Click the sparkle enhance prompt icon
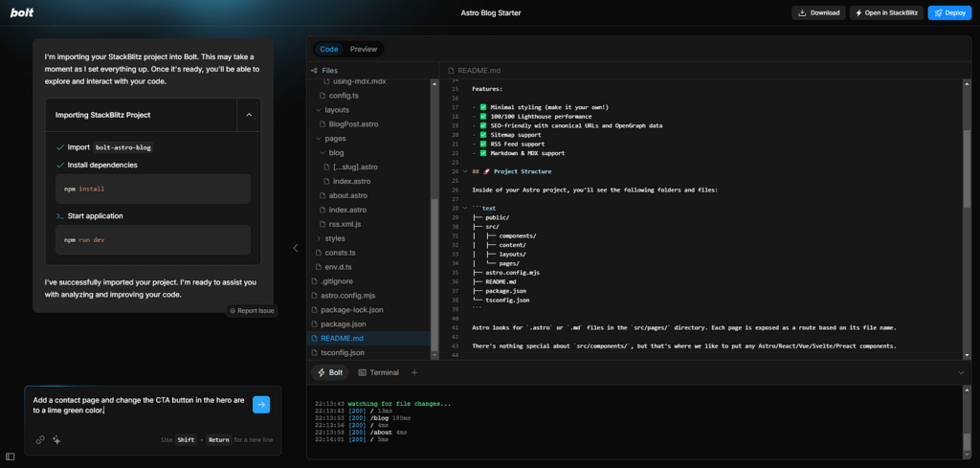The image size is (980, 468). (56, 440)
